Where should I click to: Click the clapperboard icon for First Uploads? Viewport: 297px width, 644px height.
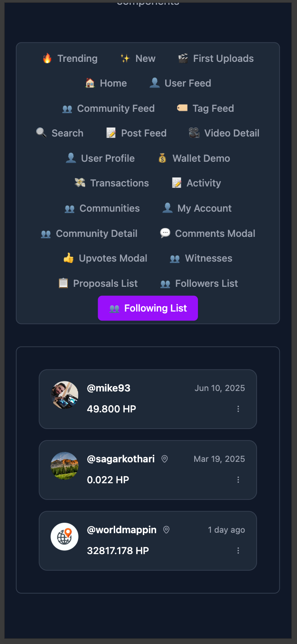183,59
